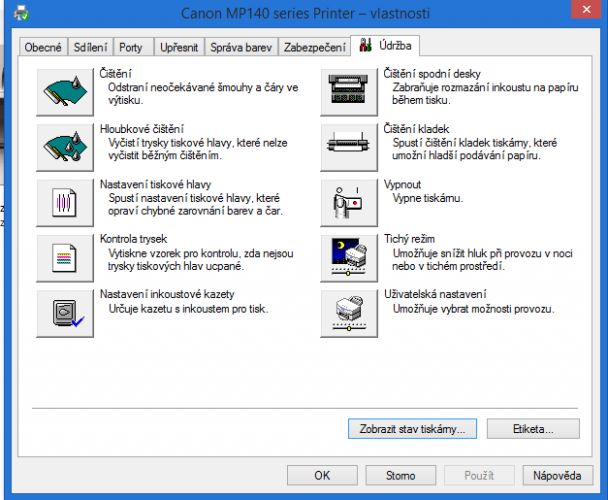Click the 'Tichý režim' heading text
This screenshot has height=500, width=608.
point(409,239)
